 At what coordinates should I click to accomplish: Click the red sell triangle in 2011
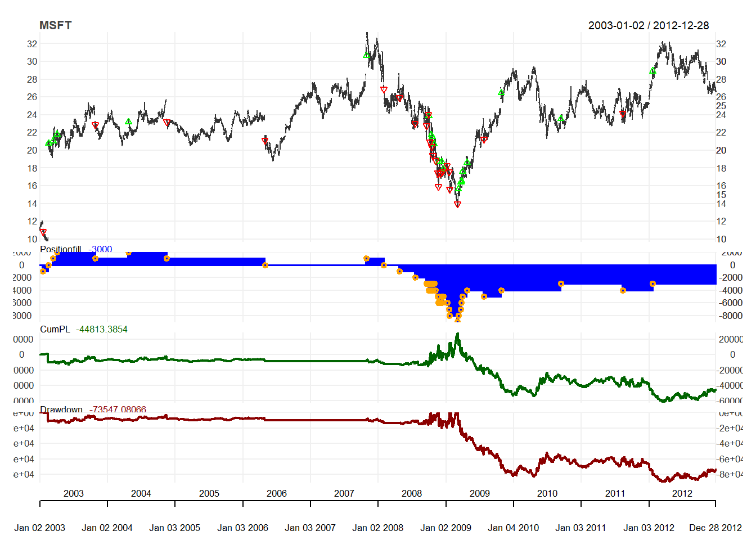coord(623,114)
